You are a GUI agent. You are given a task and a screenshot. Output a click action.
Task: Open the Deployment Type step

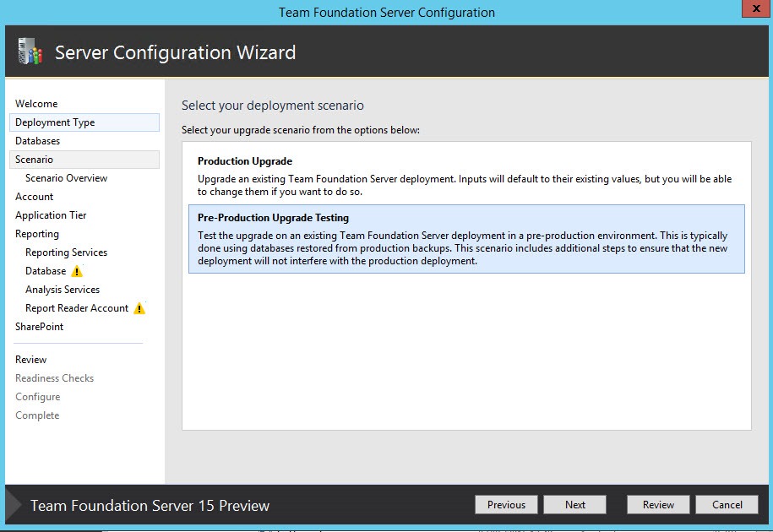click(x=84, y=122)
